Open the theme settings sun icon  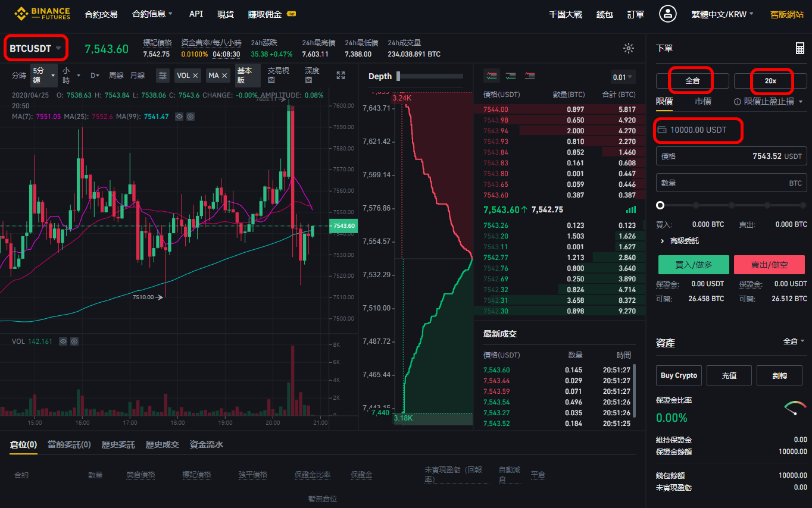tap(628, 48)
